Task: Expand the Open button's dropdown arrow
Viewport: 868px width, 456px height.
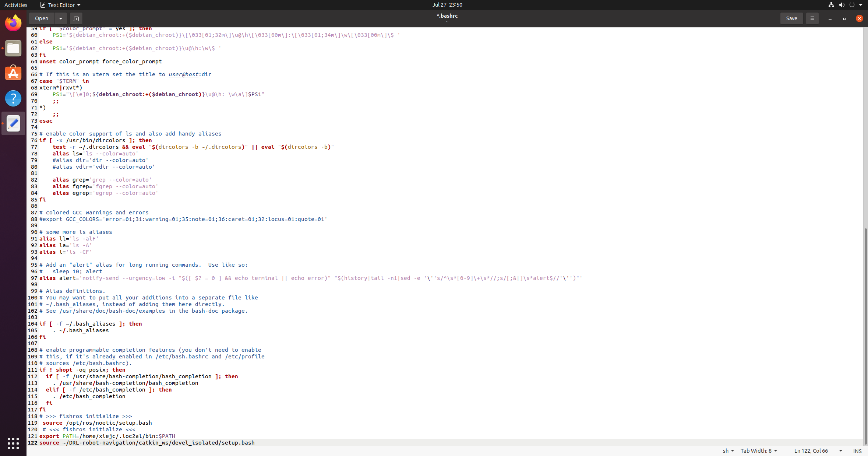Action: [60, 18]
